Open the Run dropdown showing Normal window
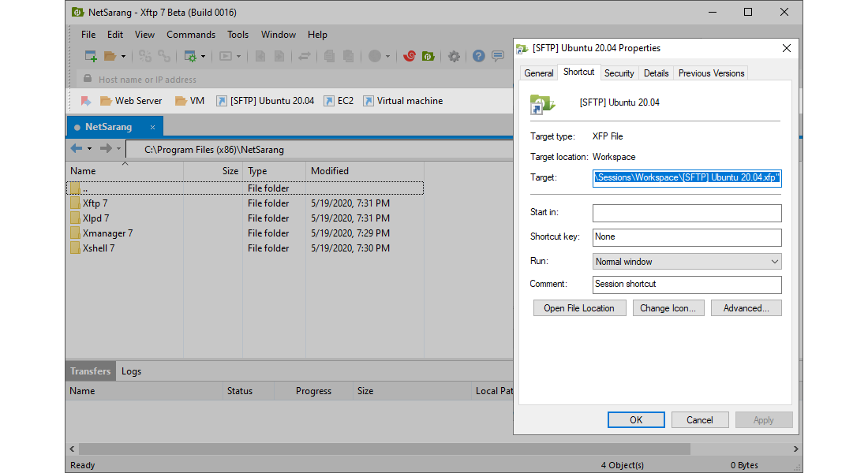Screen dimensions: 868x473 point(687,262)
